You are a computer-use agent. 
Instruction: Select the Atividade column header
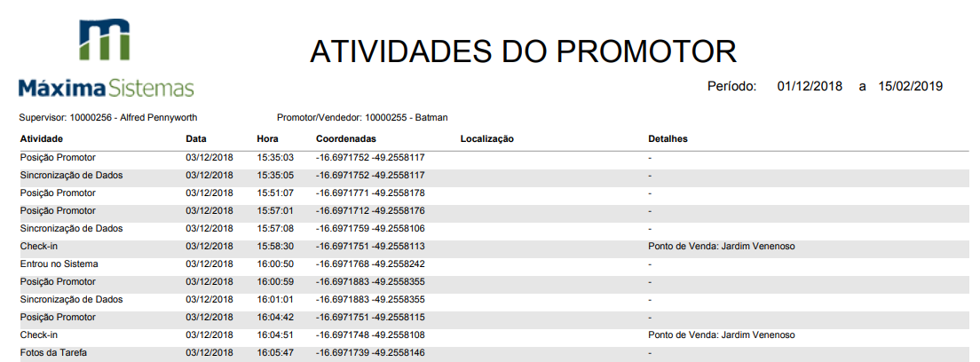[42, 138]
